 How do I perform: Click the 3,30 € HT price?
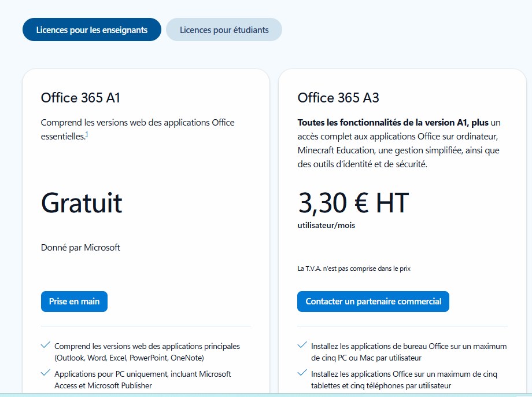353,203
